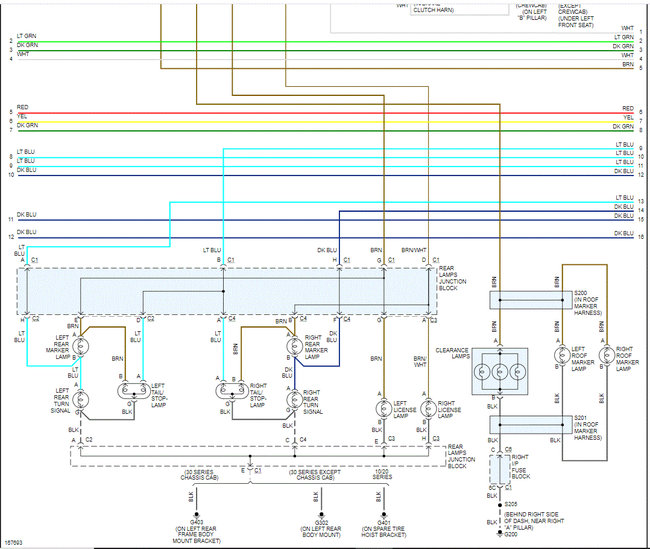Click the Right Rear Marker Lamp symbol
Viewport: 650px width, 549px height.
(x=295, y=346)
